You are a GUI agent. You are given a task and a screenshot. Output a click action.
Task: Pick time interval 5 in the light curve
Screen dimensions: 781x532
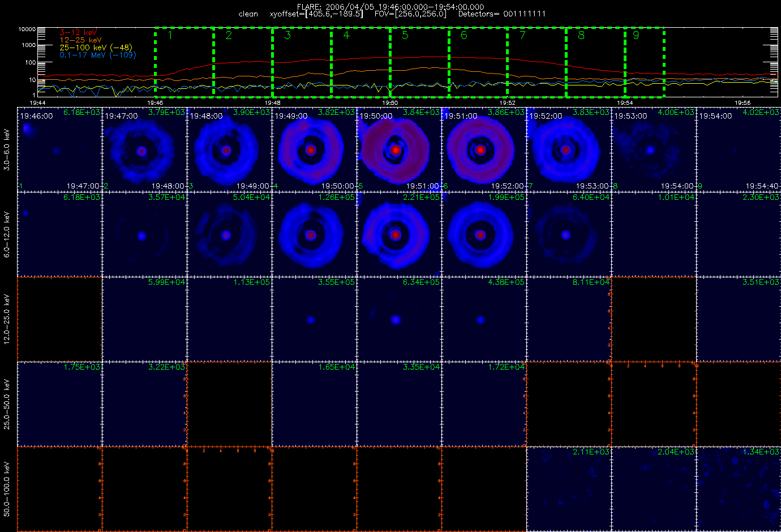click(419, 62)
